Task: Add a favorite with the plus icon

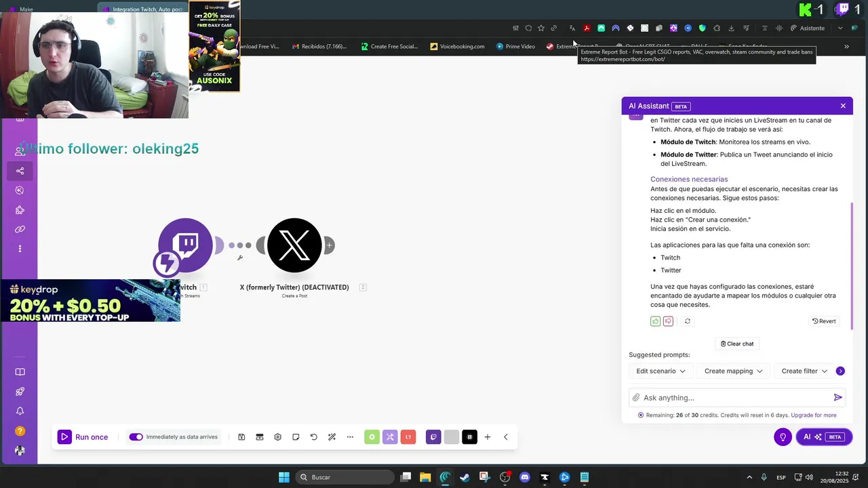Action: click(x=487, y=437)
